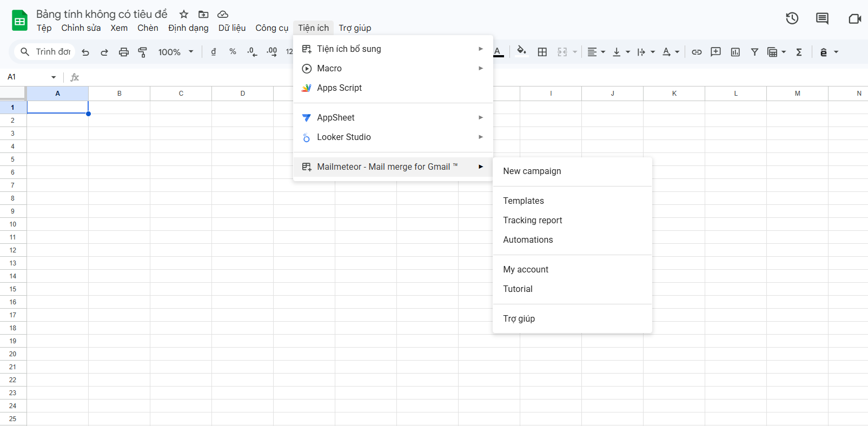868x426 pixels.
Task: Open the fill color picker
Action: coord(521,51)
